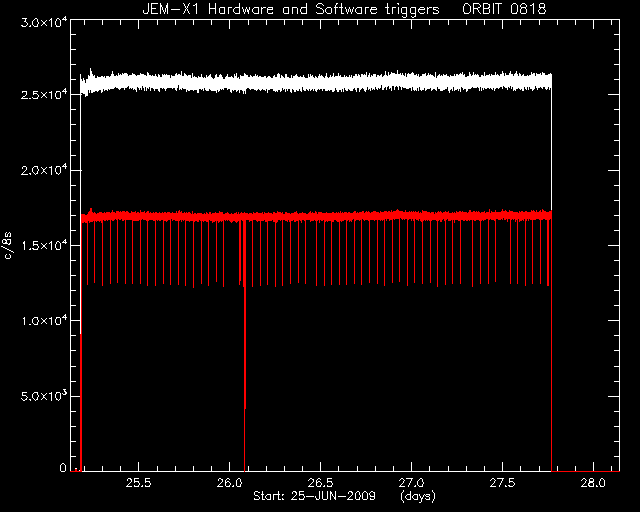Click the 1.0×10⁴ y-axis tick label
Screen dimensions: 640x512
tap(44, 321)
